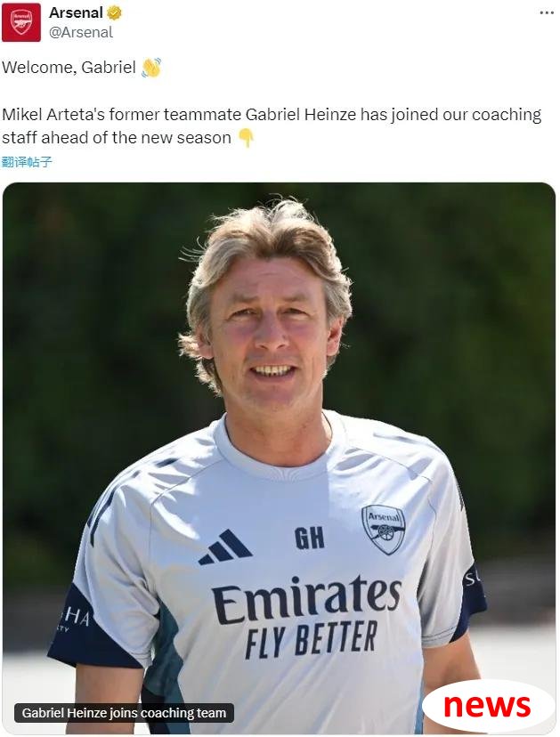This screenshot has height=737, width=560.
Task: Click the 'Gabriel Heinze' name in tweet
Action: point(300,115)
